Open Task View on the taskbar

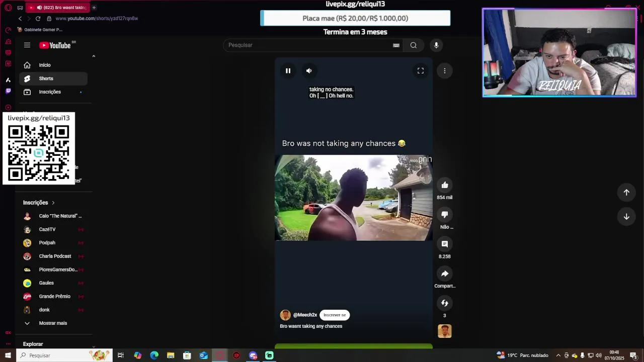(121, 355)
